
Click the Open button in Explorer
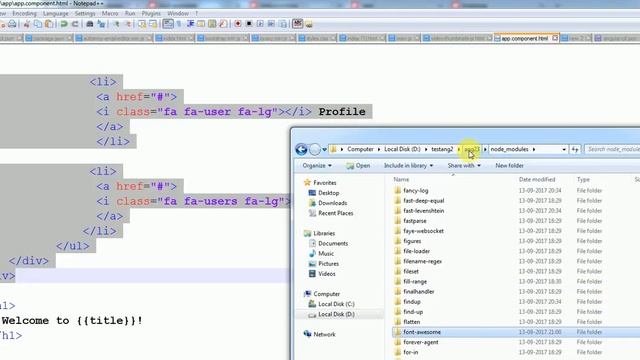pyautogui.click(x=358, y=166)
